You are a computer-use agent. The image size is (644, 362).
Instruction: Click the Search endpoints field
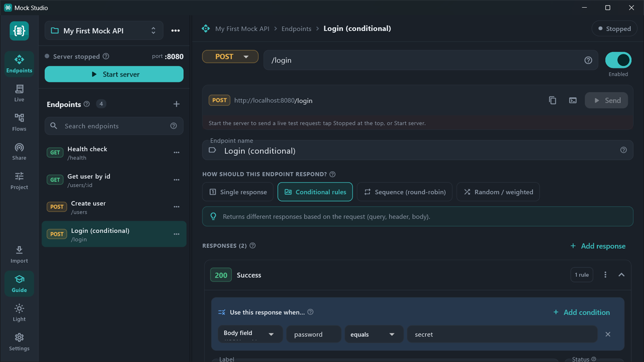coord(114,126)
